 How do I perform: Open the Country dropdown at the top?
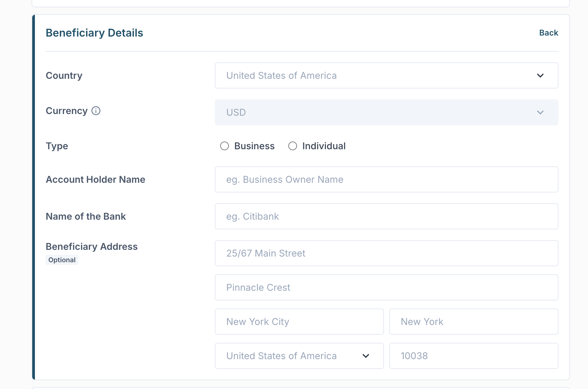tap(387, 75)
